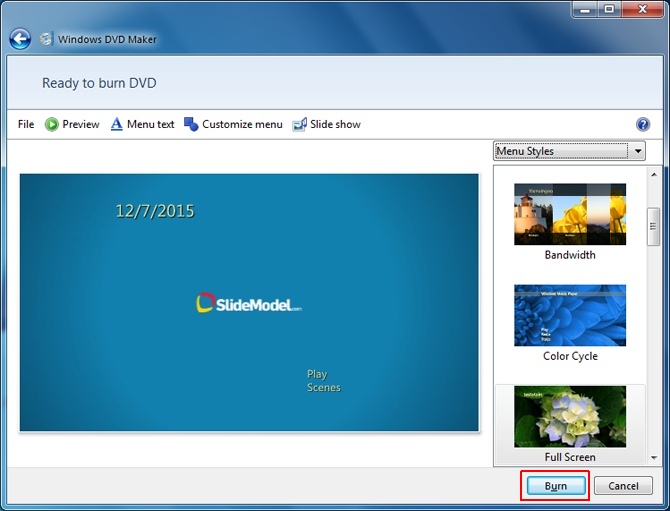The width and height of the screenshot is (670, 511).
Task: Click the blue back arrow button
Action: [20, 39]
